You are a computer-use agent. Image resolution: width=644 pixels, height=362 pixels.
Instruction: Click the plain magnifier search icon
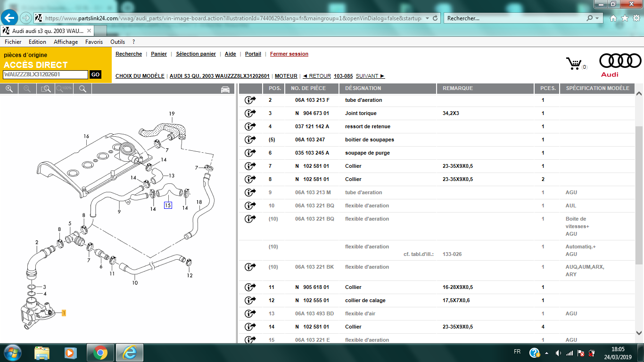click(83, 89)
